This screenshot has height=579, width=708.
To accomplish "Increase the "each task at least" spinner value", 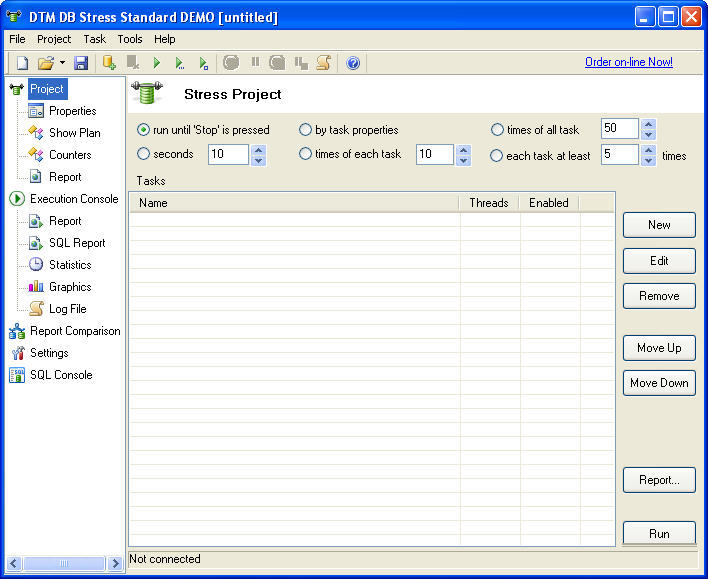I will (648, 150).
